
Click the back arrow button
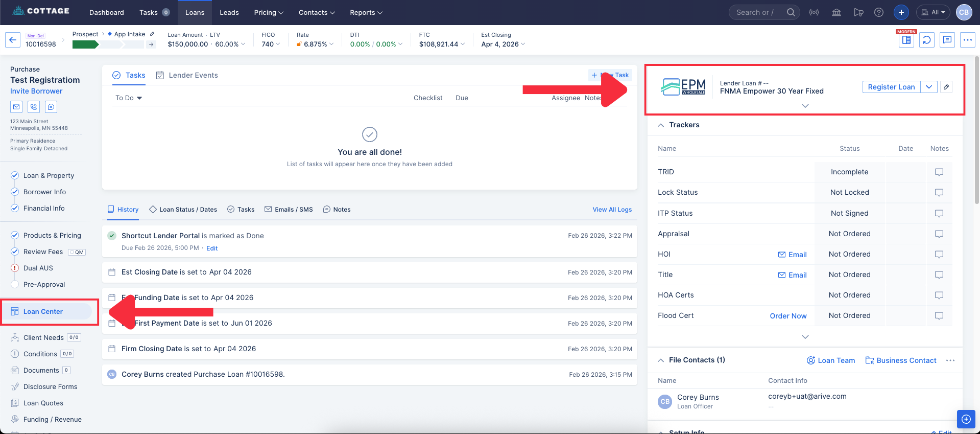coord(13,40)
